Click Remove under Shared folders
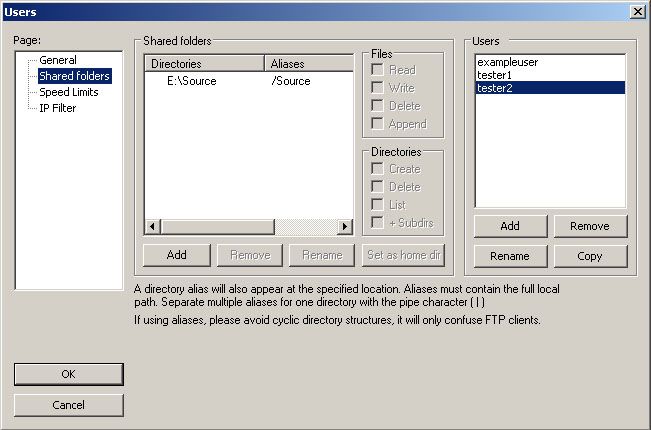Screen dimensions: 651x430 coord(250,255)
